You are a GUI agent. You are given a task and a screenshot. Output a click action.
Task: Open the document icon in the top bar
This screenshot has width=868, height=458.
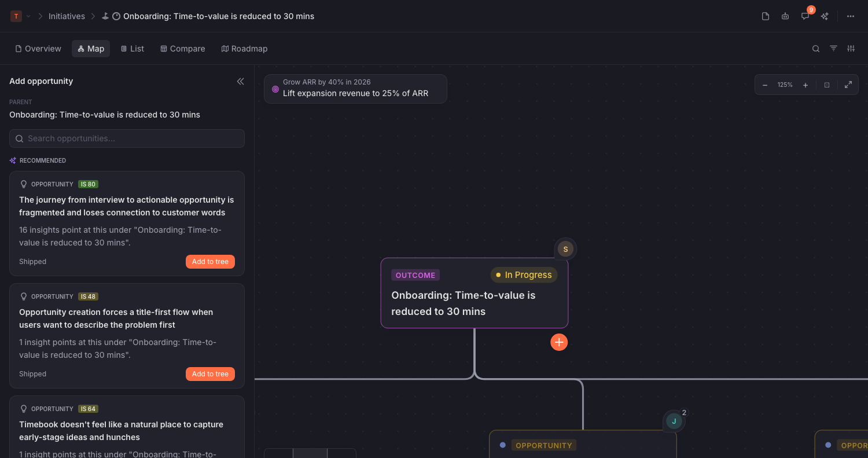click(x=766, y=16)
